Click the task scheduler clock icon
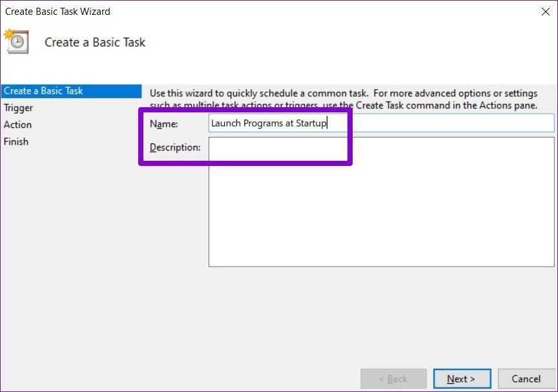 [x=16, y=41]
